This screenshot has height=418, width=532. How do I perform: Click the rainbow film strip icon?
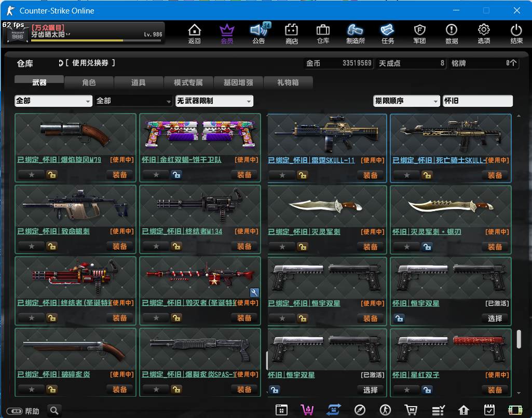(515, 410)
